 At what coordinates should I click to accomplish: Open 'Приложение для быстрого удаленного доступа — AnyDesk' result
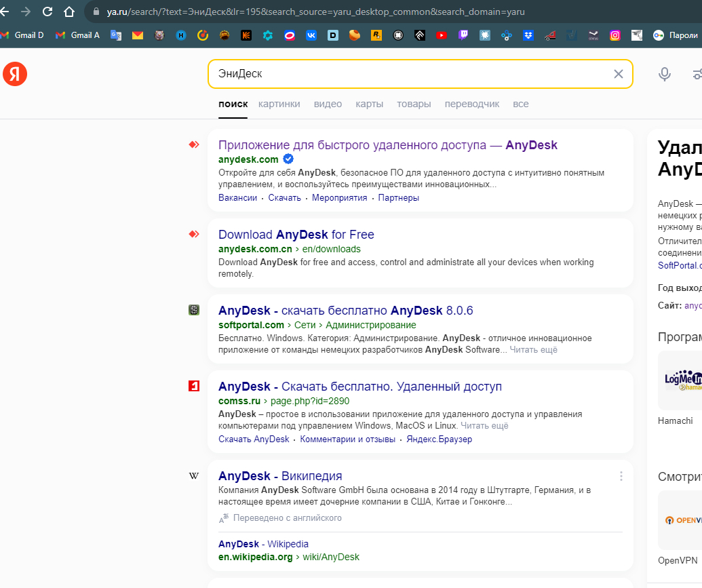(x=388, y=145)
